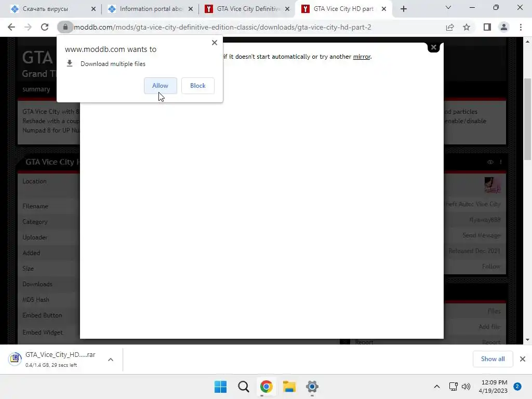The height and width of the screenshot is (399, 532).
Task: Open the Chrome profile menu
Action: tap(504, 27)
